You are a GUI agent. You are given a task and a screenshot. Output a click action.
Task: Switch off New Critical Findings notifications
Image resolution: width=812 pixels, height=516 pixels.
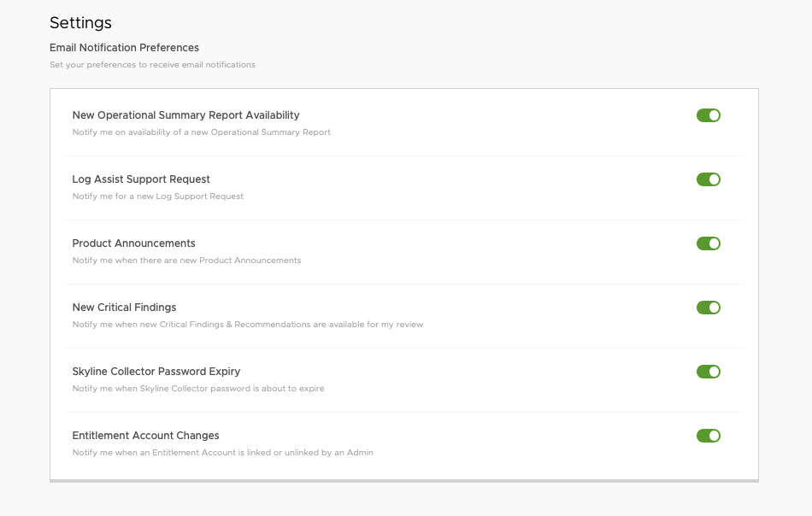(708, 308)
